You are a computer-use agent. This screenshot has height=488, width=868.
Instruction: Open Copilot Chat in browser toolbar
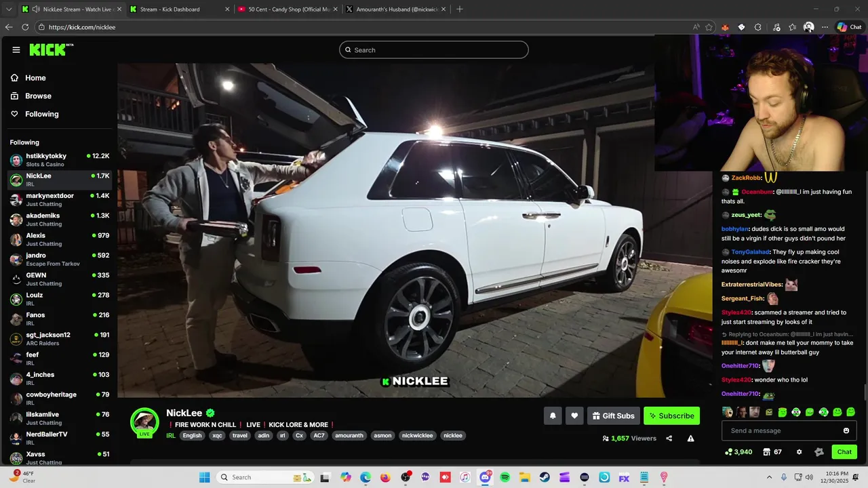coord(848,27)
